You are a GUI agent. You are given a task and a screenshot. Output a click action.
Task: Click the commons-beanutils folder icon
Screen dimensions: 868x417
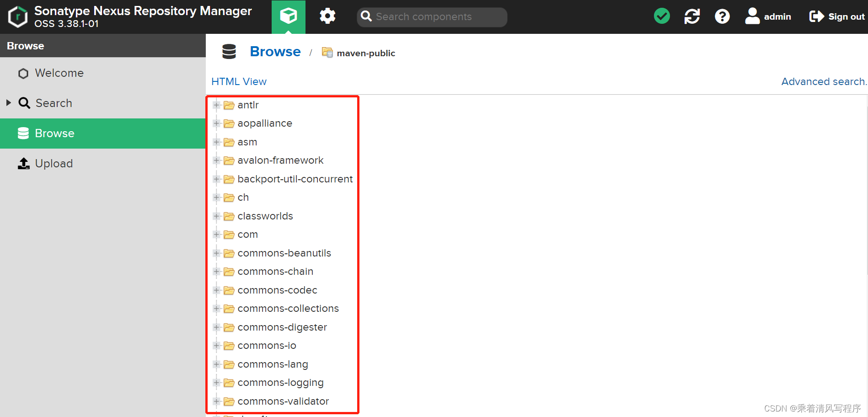point(229,253)
